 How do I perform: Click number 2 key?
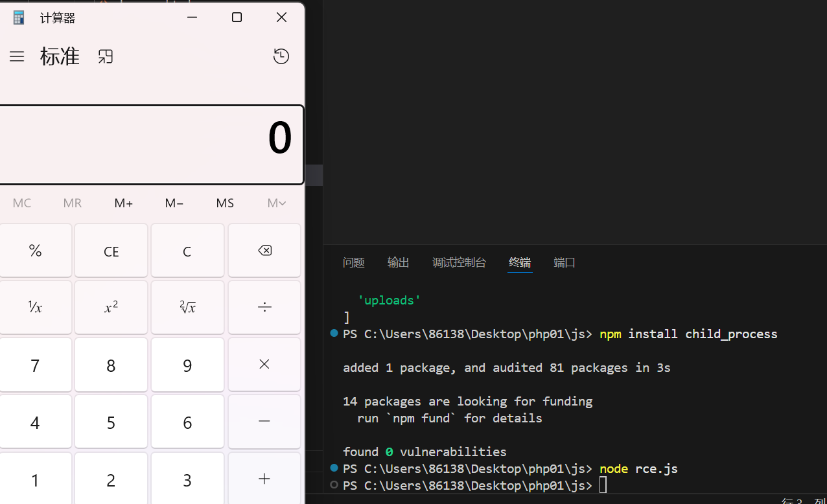(111, 479)
